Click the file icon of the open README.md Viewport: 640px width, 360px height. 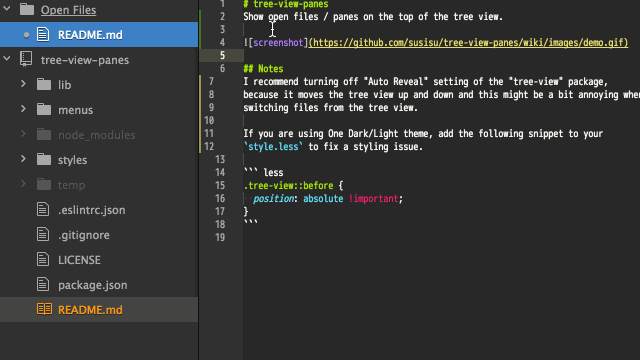coord(43,34)
